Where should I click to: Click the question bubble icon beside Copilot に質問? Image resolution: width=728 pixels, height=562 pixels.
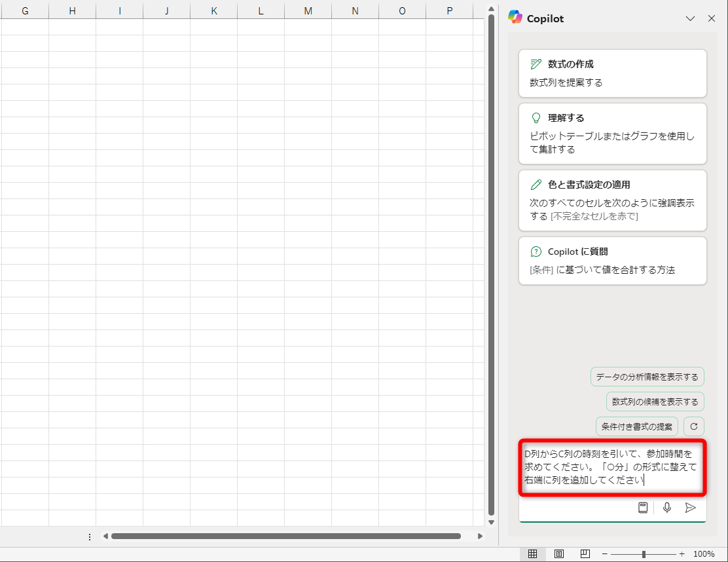(x=536, y=252)
